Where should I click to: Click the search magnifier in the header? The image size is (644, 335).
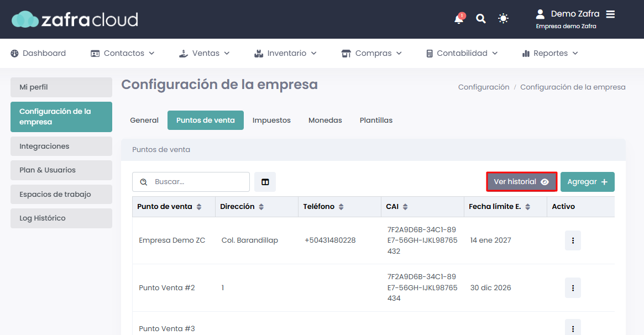pos(480,18)
